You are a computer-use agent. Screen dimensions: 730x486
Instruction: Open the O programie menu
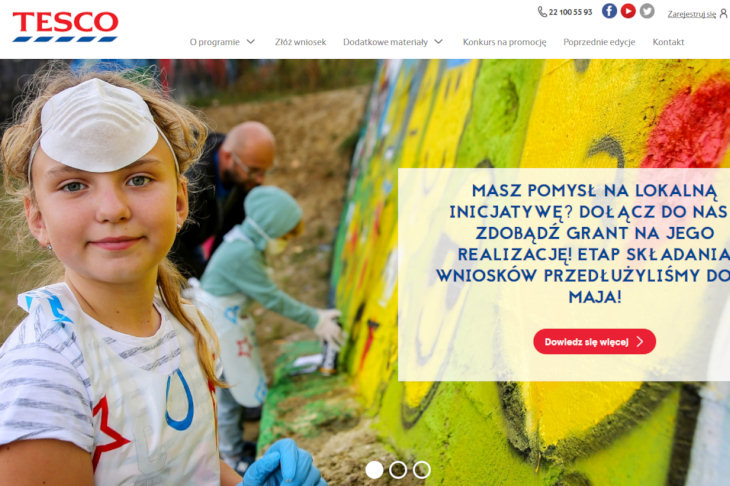point(215,42)
